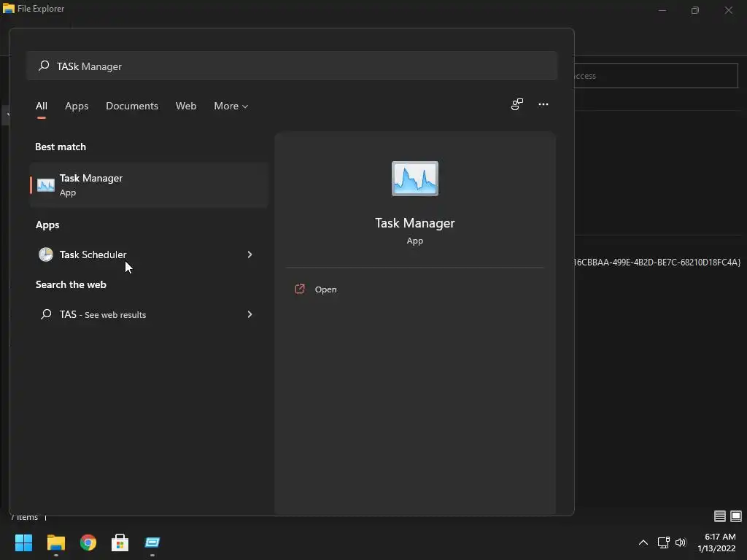
Task: Expand TAS web results chevron
Action: pos(249,314)
